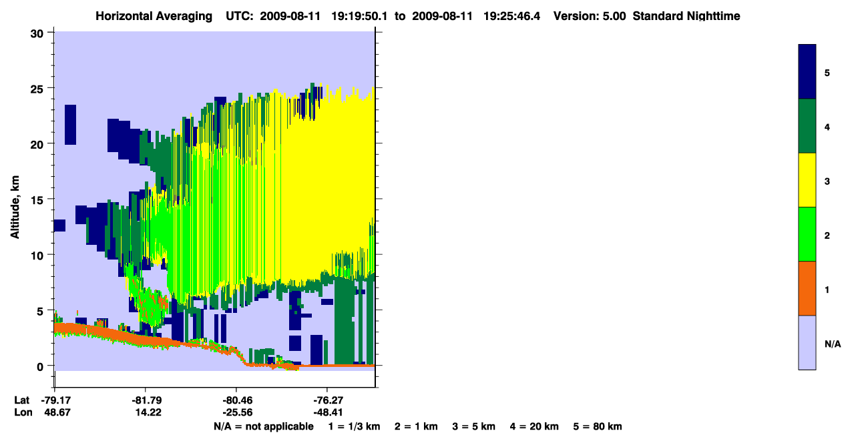This screenshot has height=445, width=868.
Task: Click the lavender N/A legend swatch
Action: [807, 342]
